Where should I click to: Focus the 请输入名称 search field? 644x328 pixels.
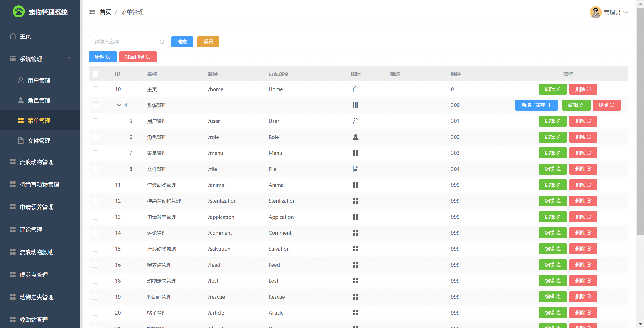click(125, 42)
